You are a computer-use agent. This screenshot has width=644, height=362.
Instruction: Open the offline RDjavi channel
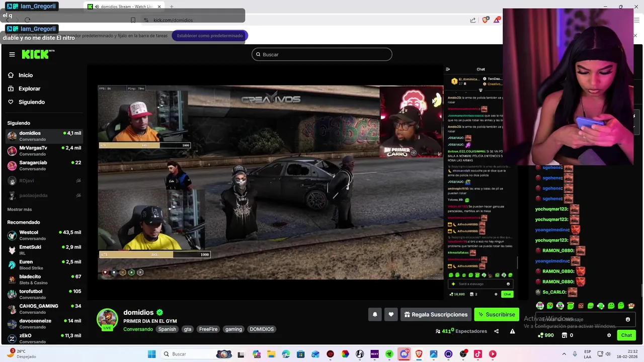44,180
